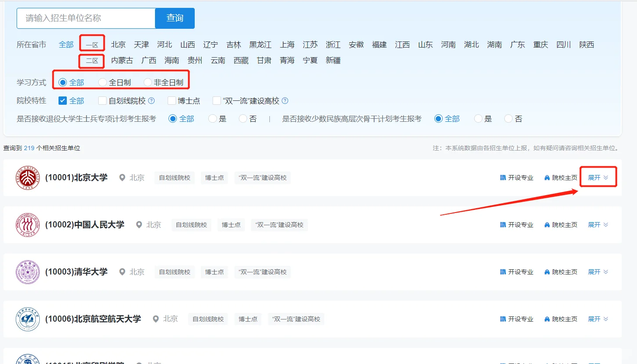Open 院校主页 link for 清华大学
The height and width of the screenshot is (364, 637).
click(x=564, y=271)
